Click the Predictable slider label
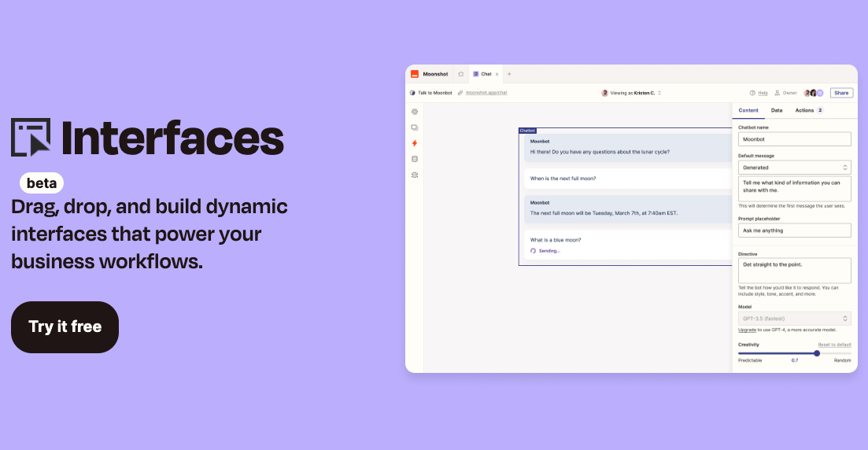The image size is (868, 450). click(750, 360)
